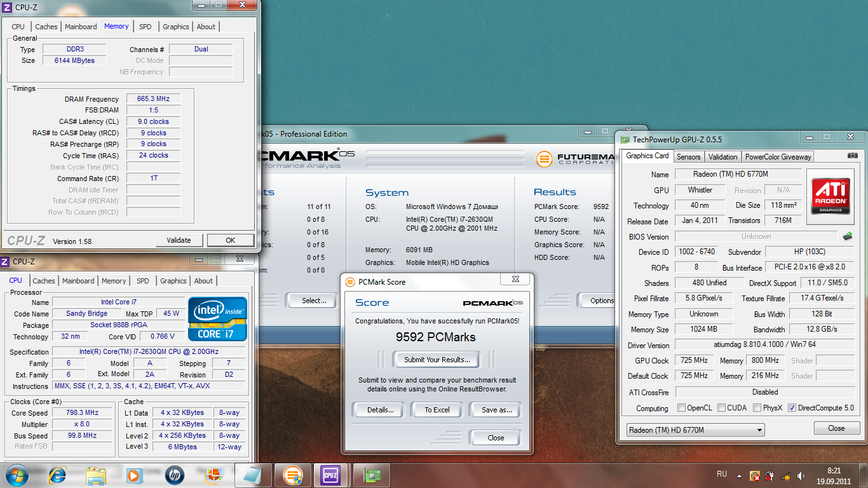
Task: Open the Mainboard tab in top CPU-Z window
Action: point(81,27)
